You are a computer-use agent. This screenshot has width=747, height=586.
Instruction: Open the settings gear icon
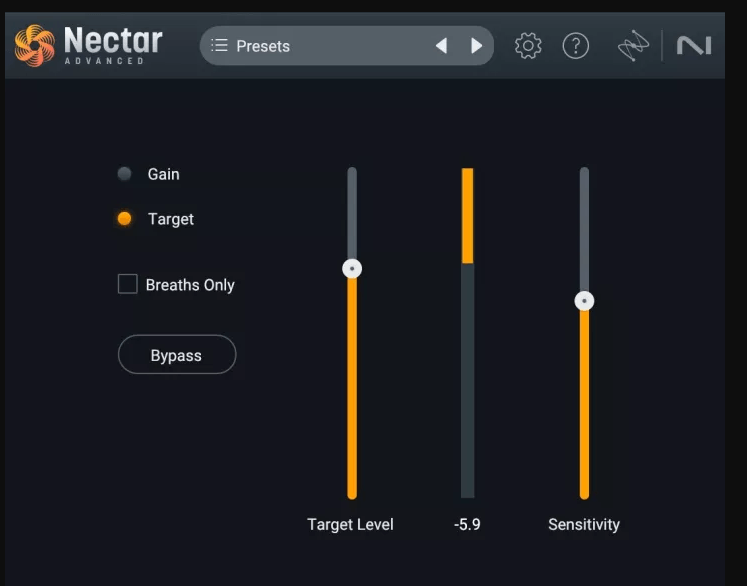pos(528,46)
